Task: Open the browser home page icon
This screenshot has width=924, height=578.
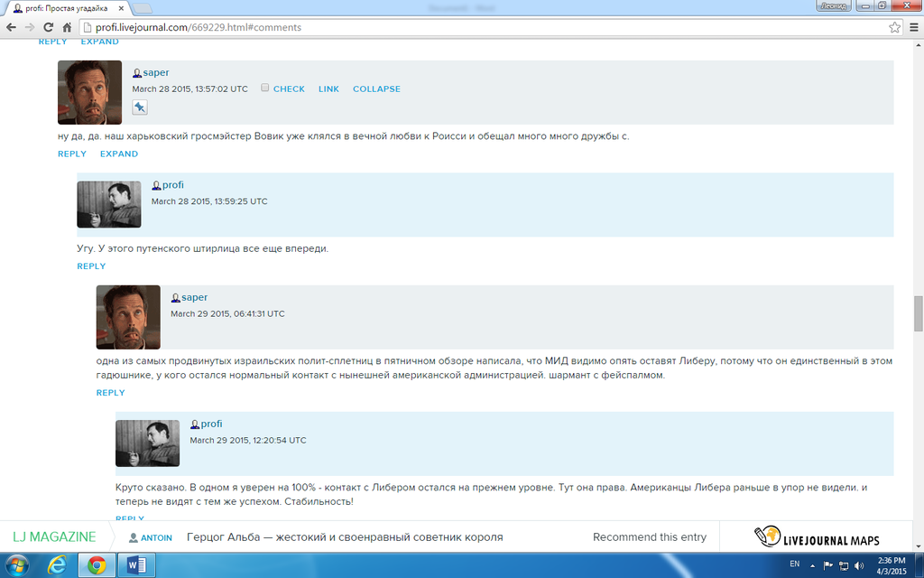Action: click(x=67, y=27)
